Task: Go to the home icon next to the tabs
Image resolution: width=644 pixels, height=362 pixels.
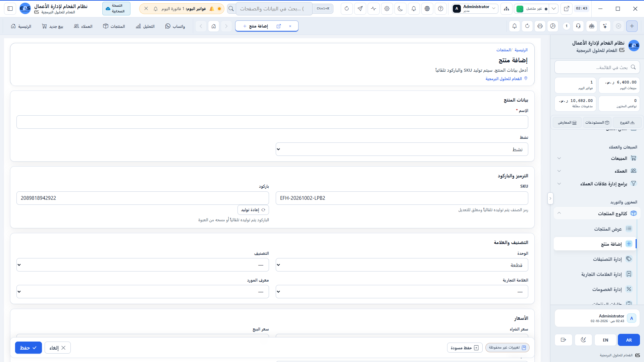Action: click(x=214, y=26)
